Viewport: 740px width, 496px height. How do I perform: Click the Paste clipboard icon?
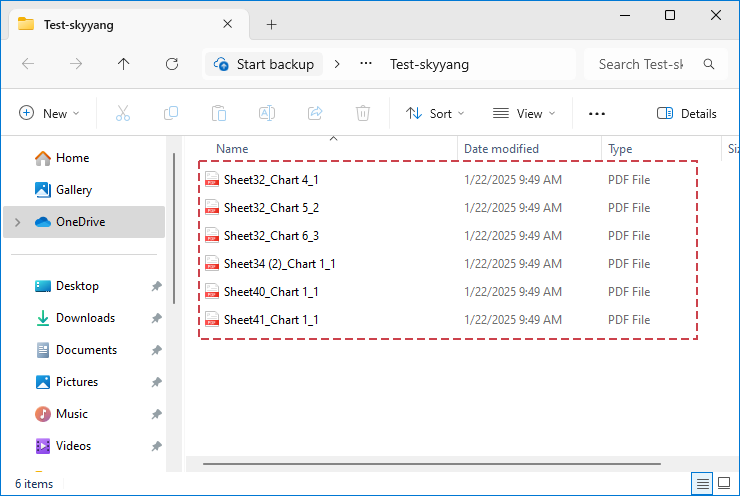click(219, 113)
